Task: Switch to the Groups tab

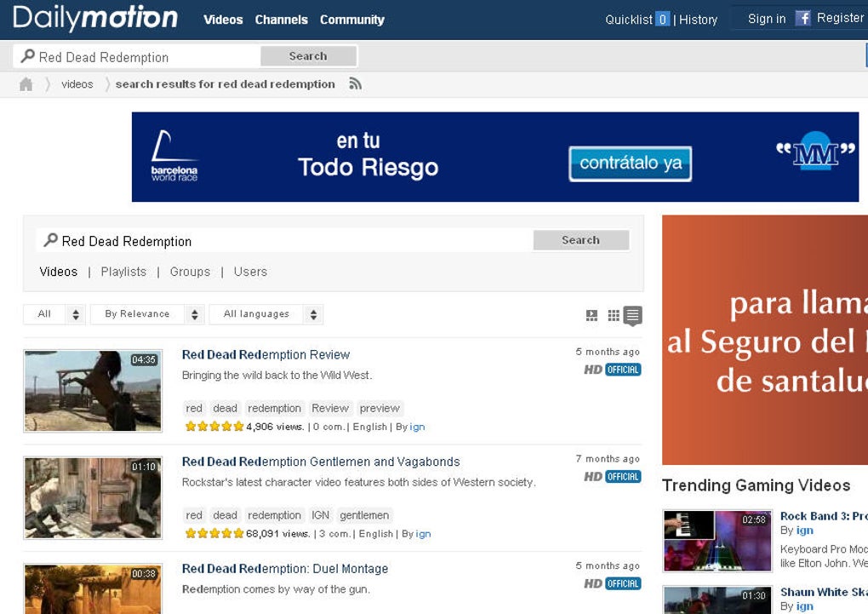Action: (x=190, y=273)
